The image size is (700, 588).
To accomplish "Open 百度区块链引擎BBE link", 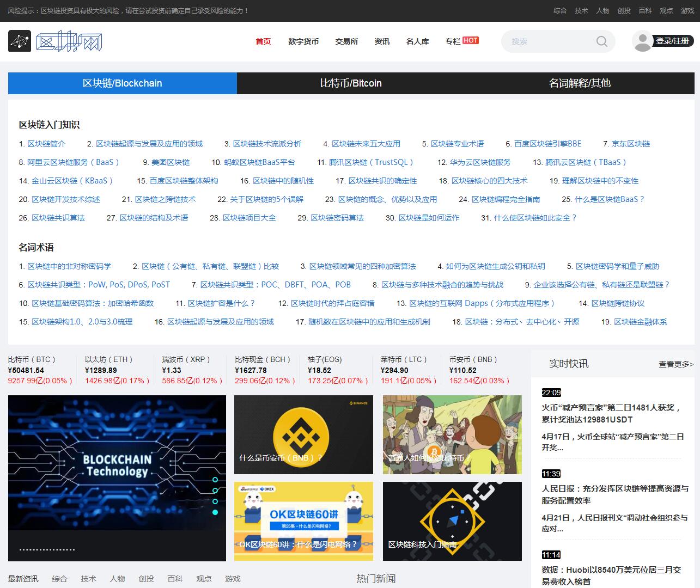I will 547,144.
